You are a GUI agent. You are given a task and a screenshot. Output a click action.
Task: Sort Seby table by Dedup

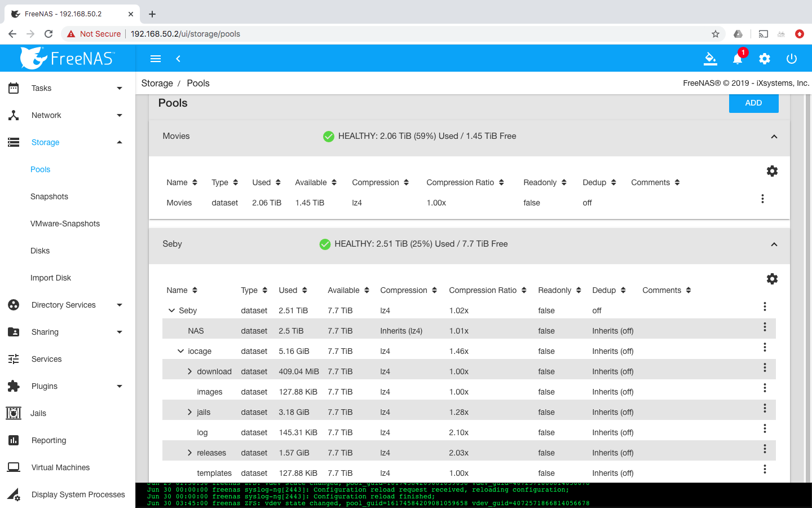pos(609,290)
